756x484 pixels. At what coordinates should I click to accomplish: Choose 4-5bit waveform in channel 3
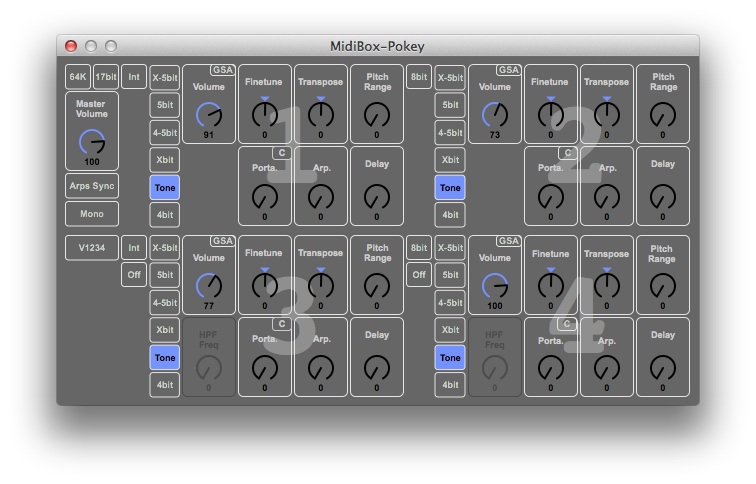tap(165, 302)
